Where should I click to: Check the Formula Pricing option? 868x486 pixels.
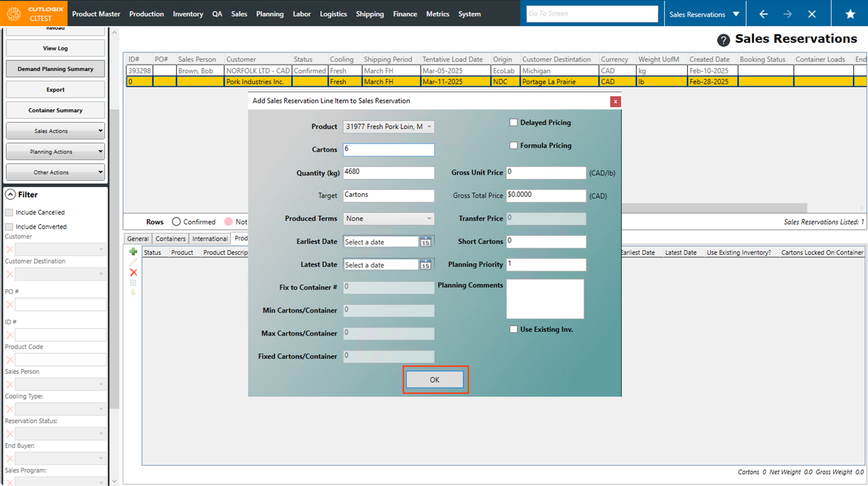pyautogui.click(x=513, y=146)
